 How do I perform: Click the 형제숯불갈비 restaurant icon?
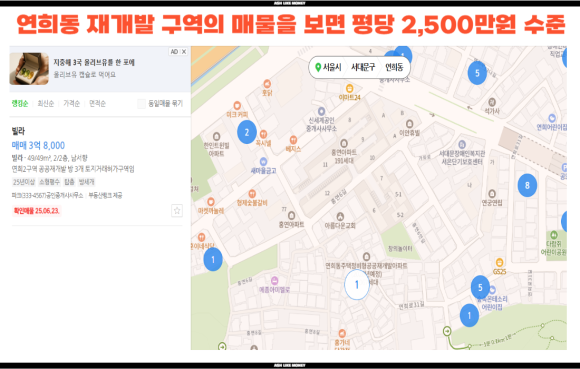(x=252, y=193)
